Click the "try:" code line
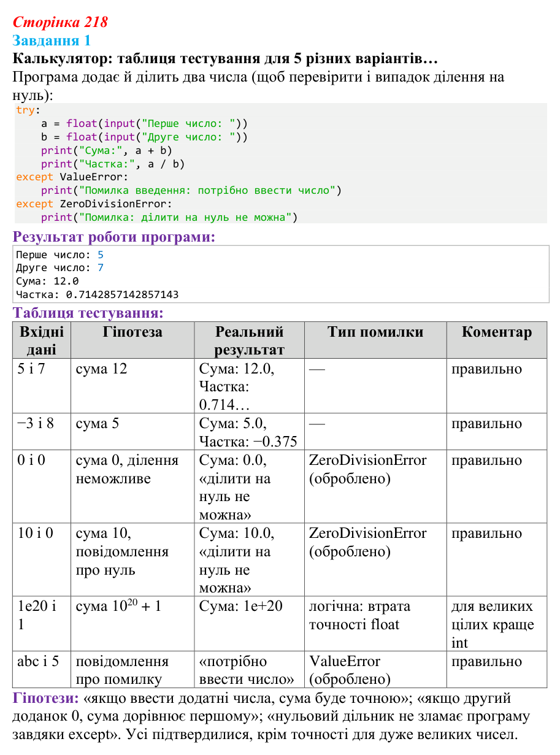Image resolution: width=560 pixels, height=755 pixels. 28,110
